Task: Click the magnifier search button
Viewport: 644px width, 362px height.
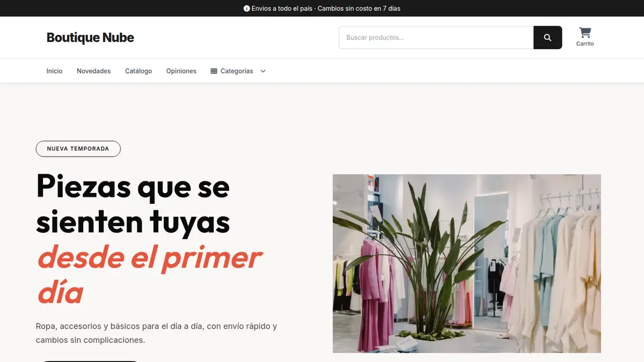Action: click(547, 38)
